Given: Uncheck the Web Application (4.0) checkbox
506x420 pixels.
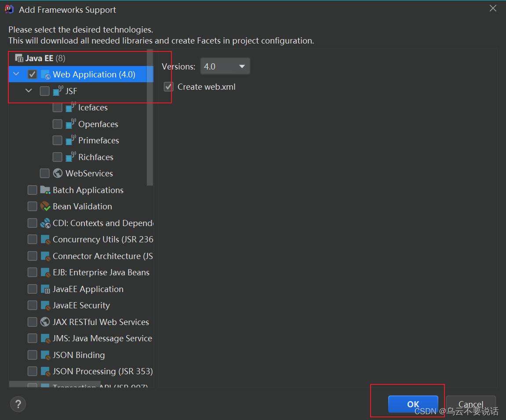Looking at the screenshot, I should pos(32,75).
